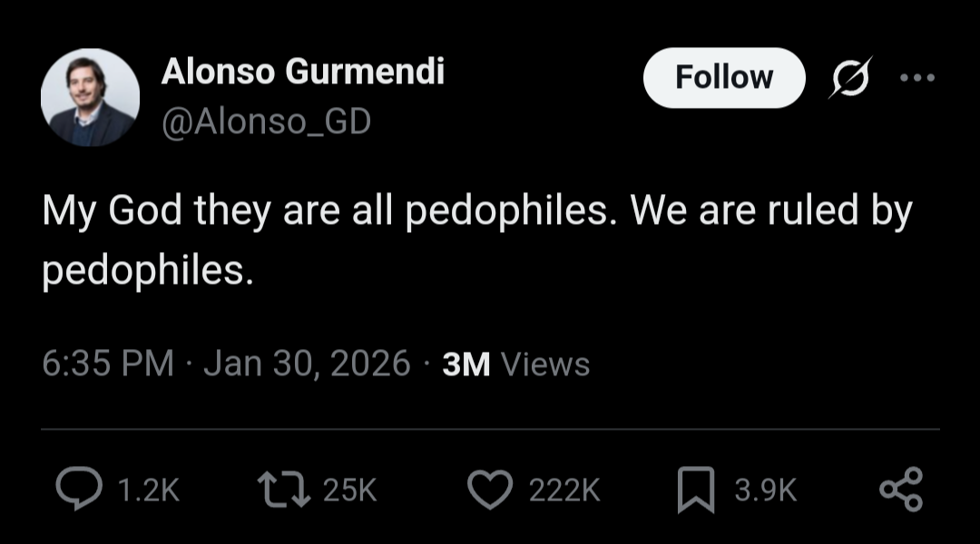The height and width of the screenshot is (544, 980).
Task: Click the 6:35 PM timestamp
Action: click(x=107, y=364)
